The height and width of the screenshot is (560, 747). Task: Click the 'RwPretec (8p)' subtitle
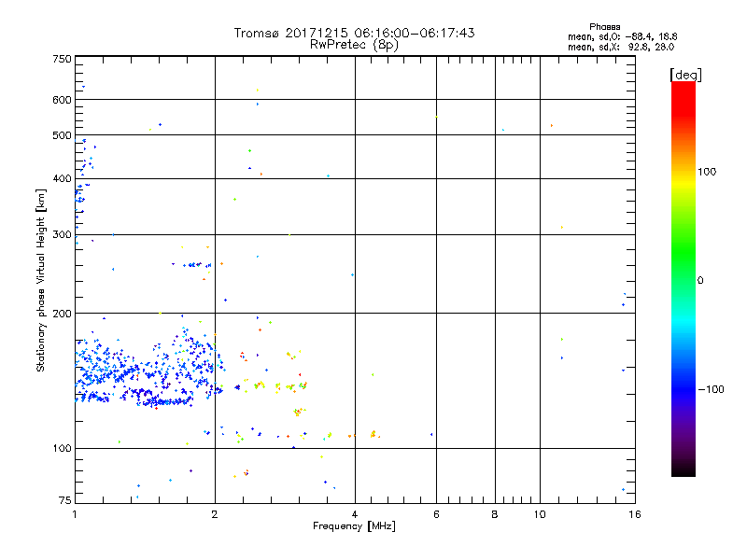354,45
